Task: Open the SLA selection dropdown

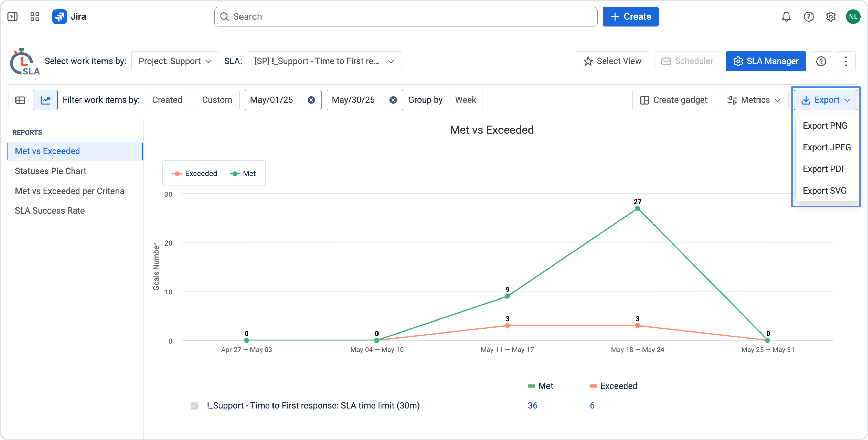Action: point(324,61)
